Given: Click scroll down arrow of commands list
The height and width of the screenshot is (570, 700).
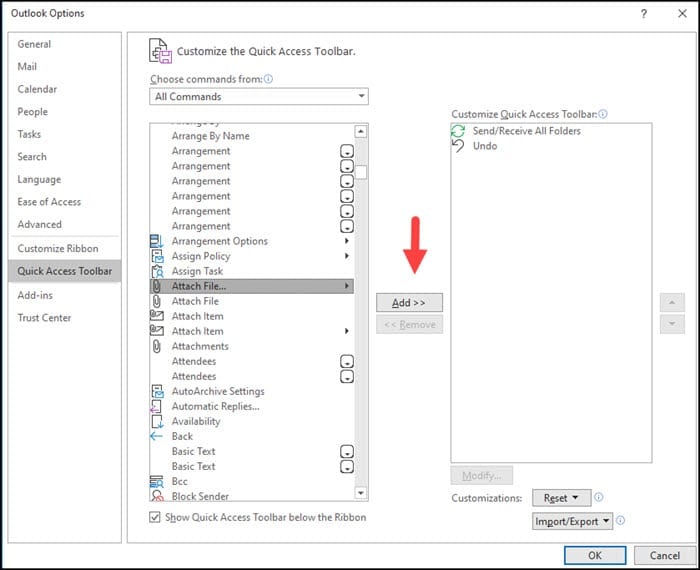Looking at the screenshot, I should click(361, 493).
